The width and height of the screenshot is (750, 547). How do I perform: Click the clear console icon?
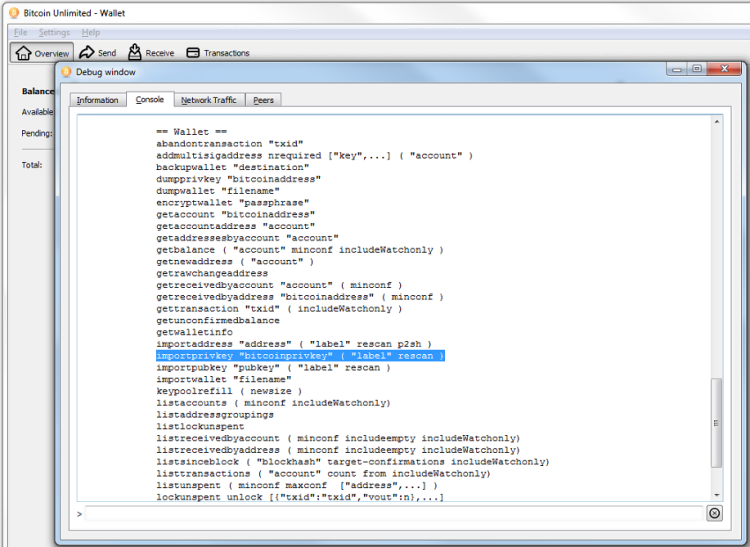714,513
